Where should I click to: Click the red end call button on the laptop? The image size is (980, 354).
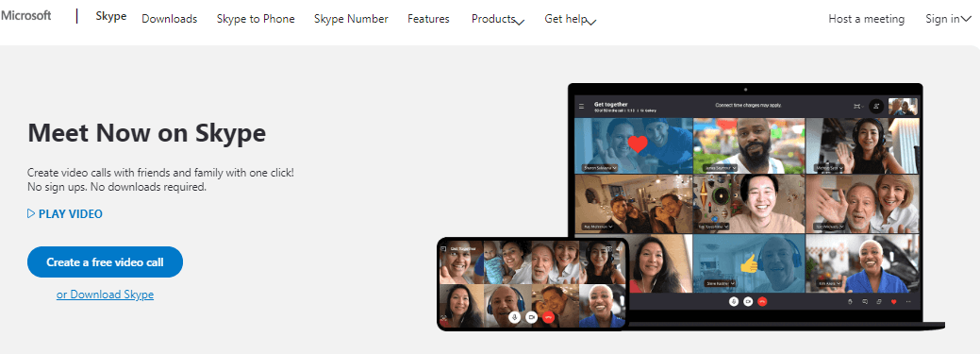pos(762,301)
